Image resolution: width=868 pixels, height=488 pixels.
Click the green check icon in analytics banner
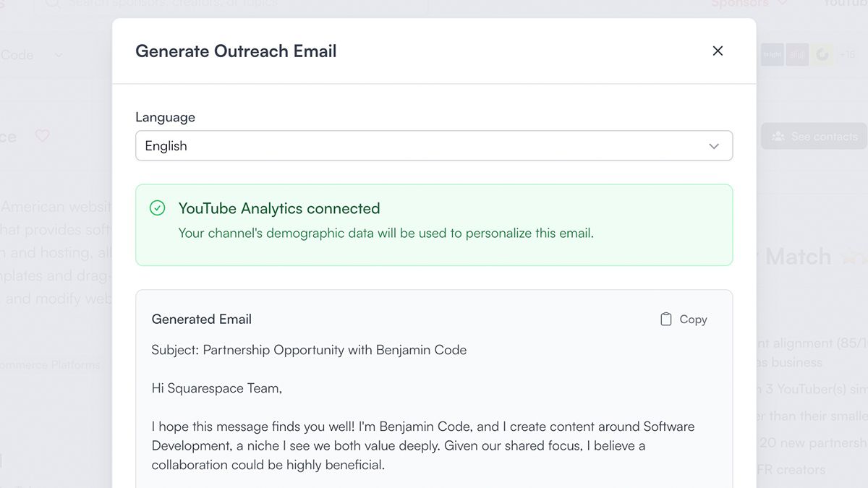click(x=157, y=208)
